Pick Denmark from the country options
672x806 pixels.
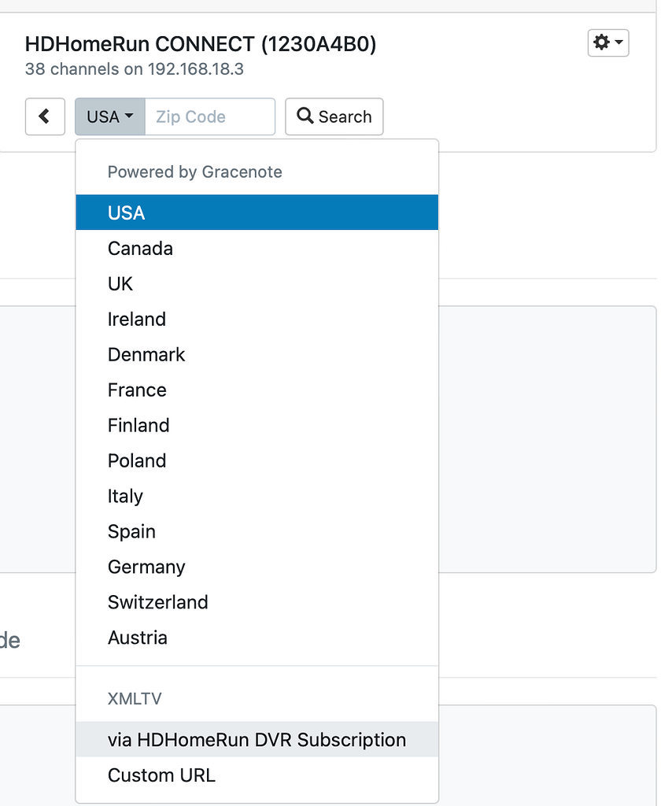(x=146, y=354)
